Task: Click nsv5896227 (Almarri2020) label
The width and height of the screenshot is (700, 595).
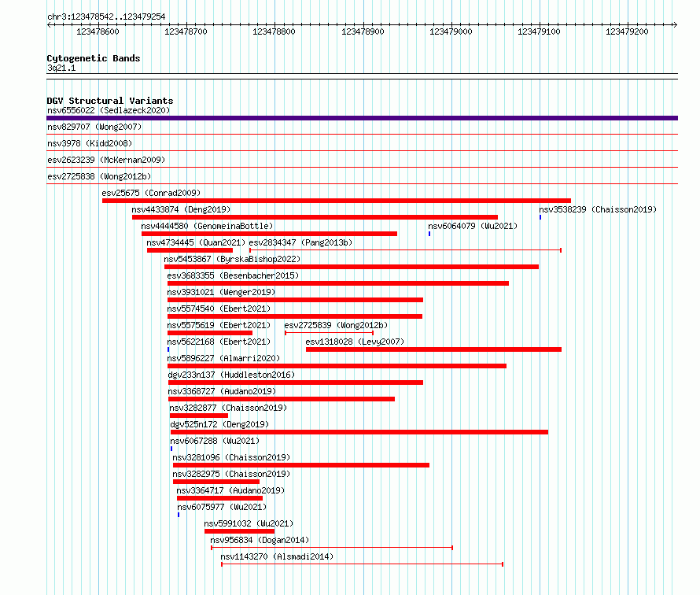Action: point(223,358)
